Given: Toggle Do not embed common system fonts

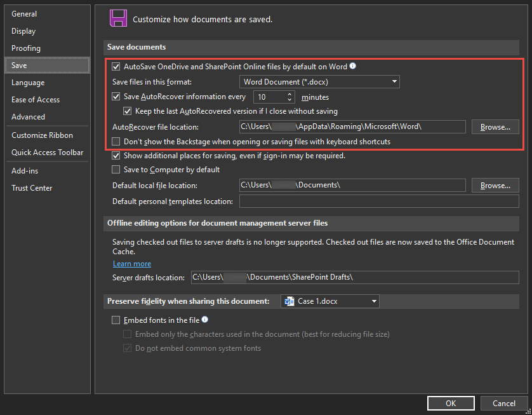Looking at the screenshot, I should tap(127, 348).
